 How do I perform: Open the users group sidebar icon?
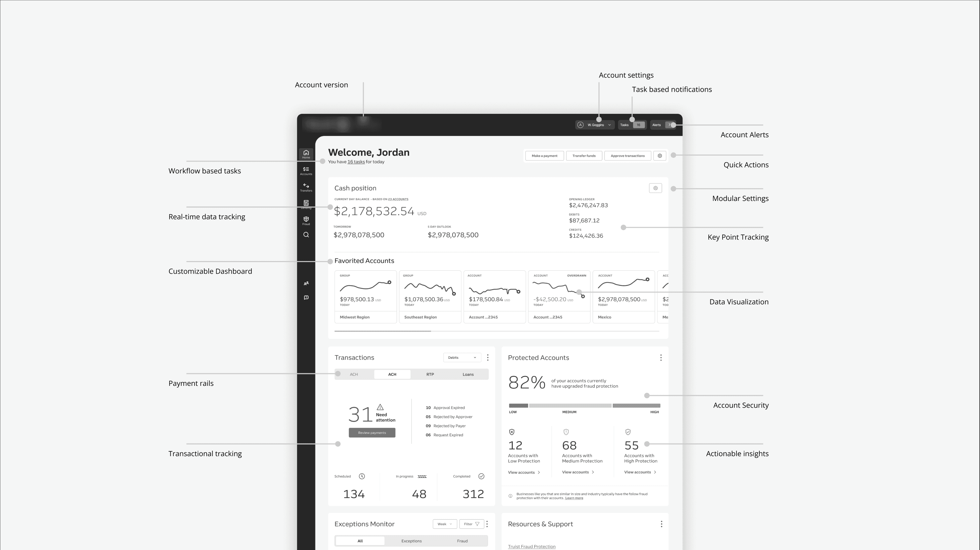[306, 283]
